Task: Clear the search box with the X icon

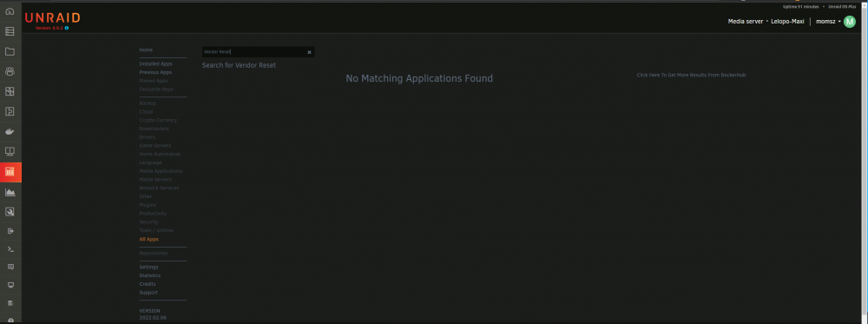Action: click(310, 52)
